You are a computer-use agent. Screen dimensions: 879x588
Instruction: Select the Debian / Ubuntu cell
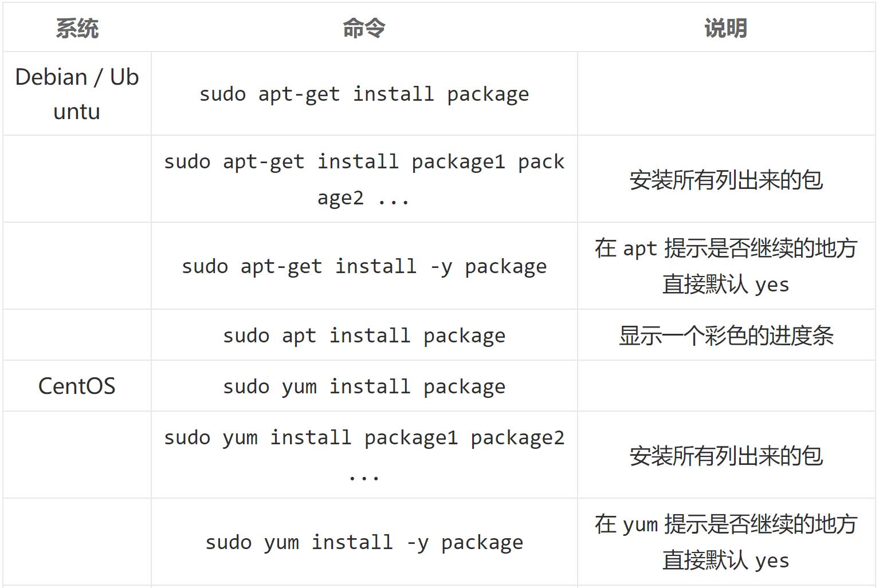[x=77, y=94]
